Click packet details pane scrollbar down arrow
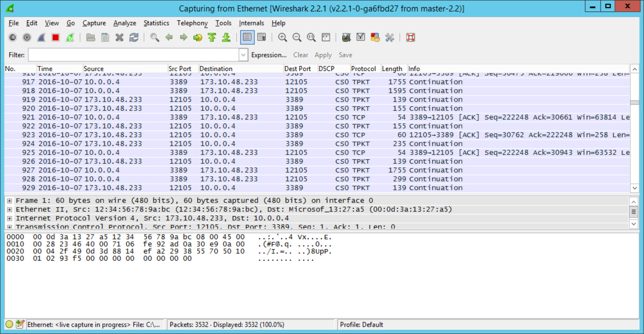 pos(634,224)
